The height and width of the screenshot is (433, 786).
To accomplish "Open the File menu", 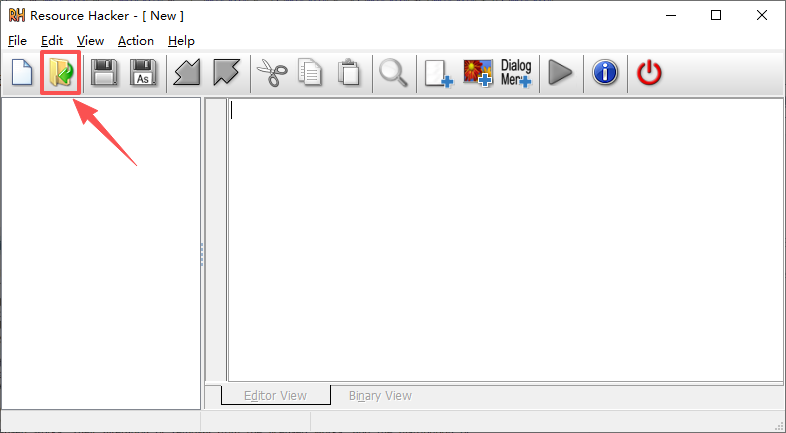I will (18, 41).
